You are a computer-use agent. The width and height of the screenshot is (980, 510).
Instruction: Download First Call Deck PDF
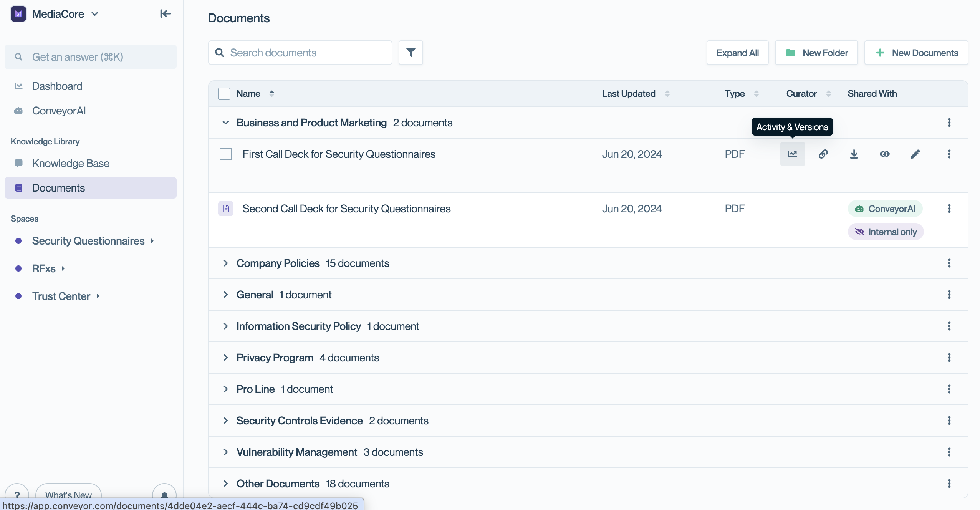point(854,154)
